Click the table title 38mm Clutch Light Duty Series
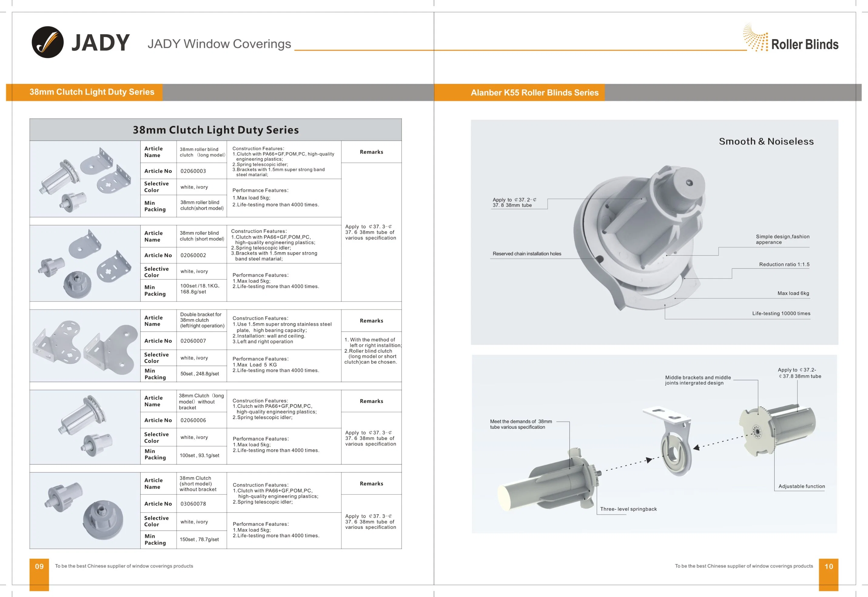Screen dimensions: 868x597 pos(216,130)
